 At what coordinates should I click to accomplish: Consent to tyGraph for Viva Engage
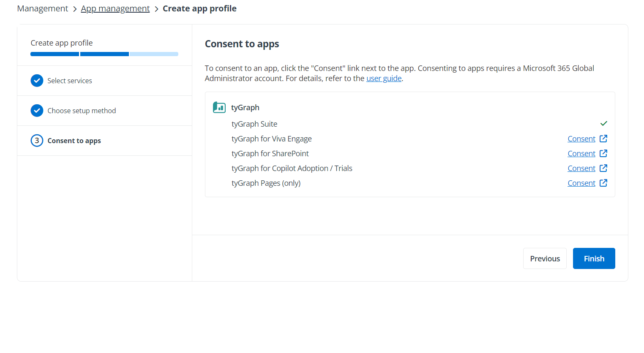coord(581,138)
